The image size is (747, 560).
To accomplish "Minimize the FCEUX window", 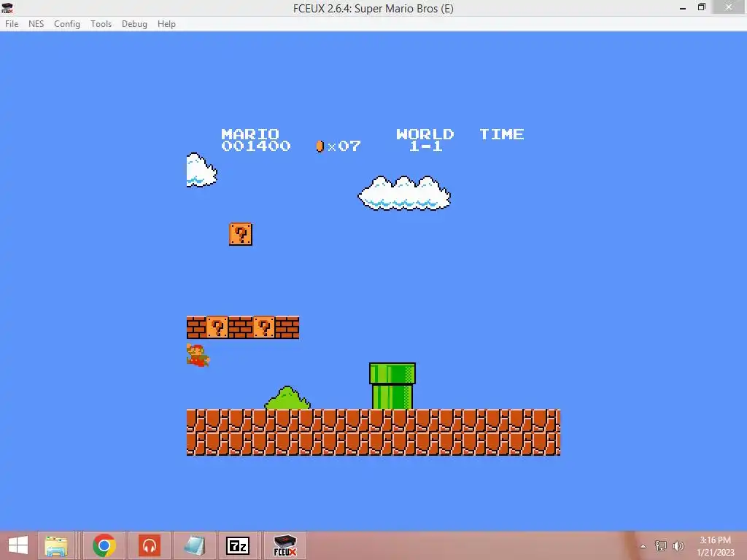I will click(x=683, y=7).
